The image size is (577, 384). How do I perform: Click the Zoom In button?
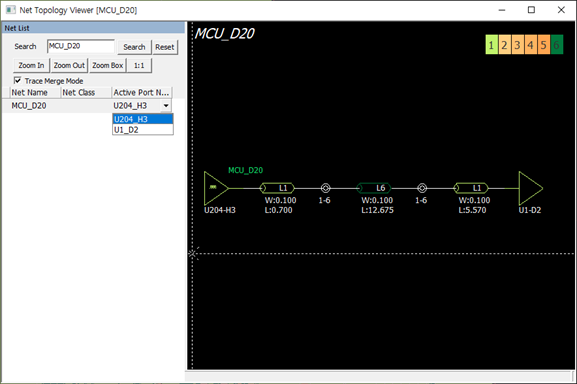31,65
